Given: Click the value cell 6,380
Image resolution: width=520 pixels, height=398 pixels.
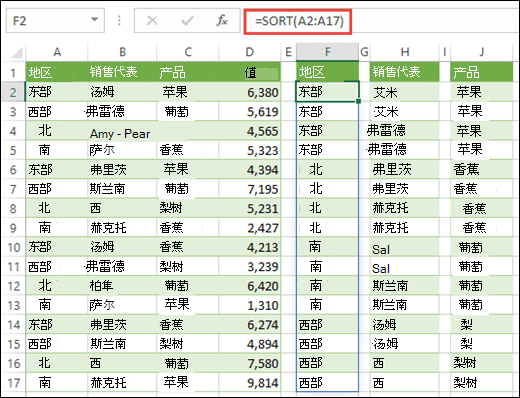Looking at the screenshot, I should click(x=250, y=92).
